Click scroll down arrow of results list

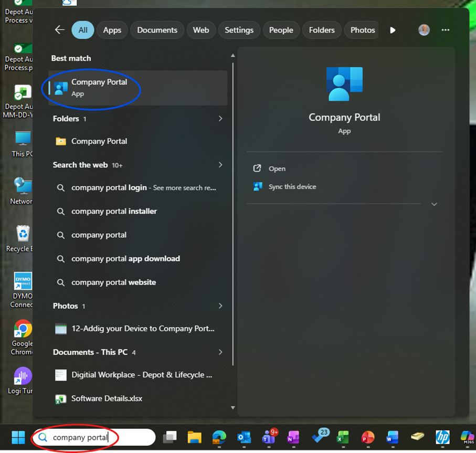click(233, 407)
